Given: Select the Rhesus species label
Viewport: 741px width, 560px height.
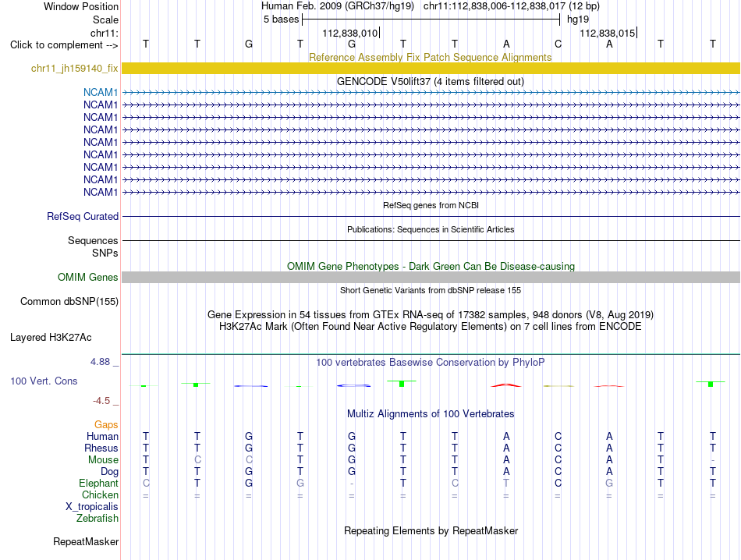Looking at the screenshot, I should click(x=101, y=448).
